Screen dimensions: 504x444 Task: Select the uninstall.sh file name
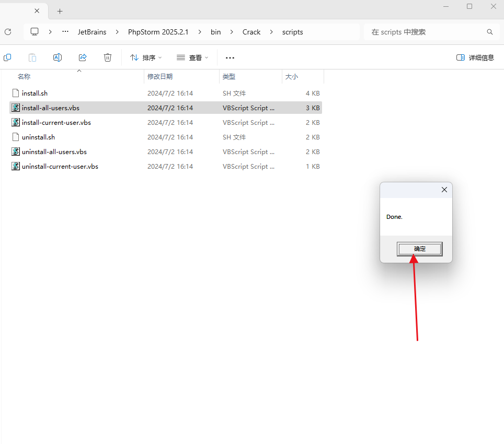[38, 137]
